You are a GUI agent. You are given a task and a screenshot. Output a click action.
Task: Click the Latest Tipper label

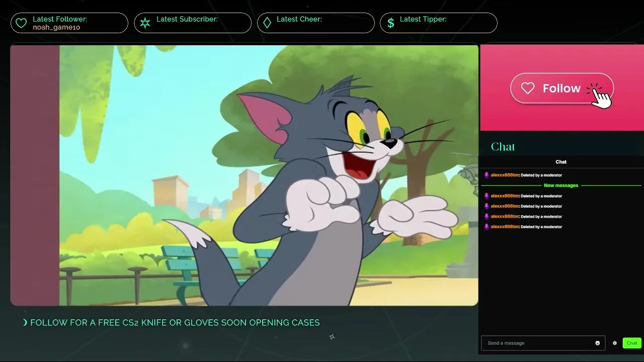(x=423, y=19)
